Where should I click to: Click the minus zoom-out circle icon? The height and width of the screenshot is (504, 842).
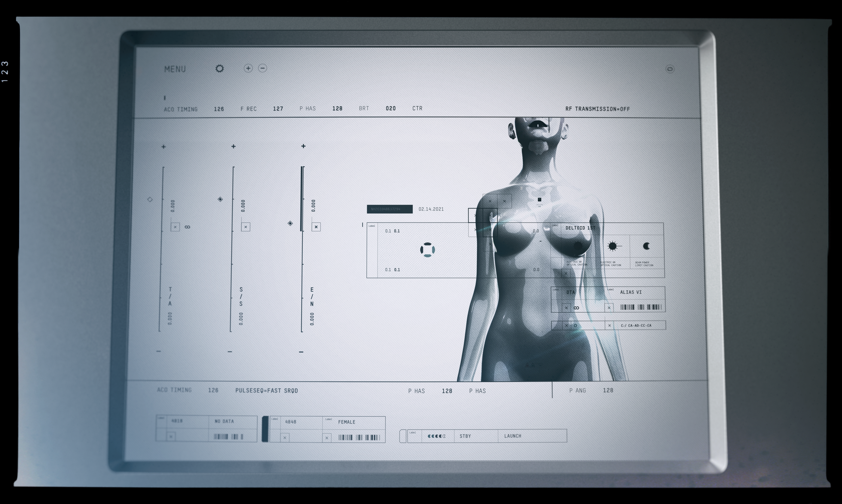(262, 68)
